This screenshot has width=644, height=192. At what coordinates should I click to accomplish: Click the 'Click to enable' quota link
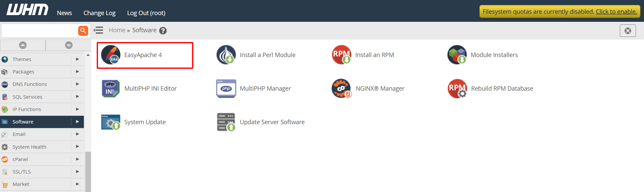click(616, 11)
